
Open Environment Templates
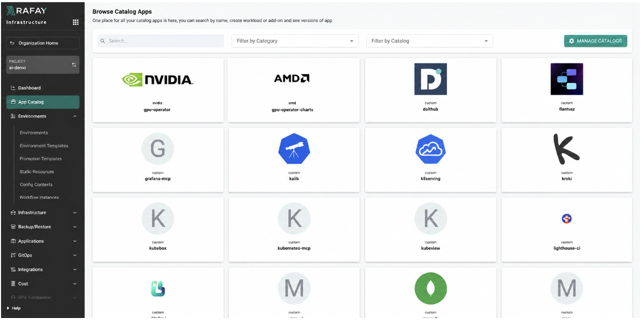tap(44, 146)
